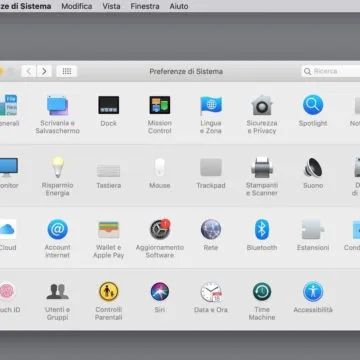Viewport: 360px width, 360px height.
Task: Open Sicurezza e Privacy pane
Action: [262, 115]
